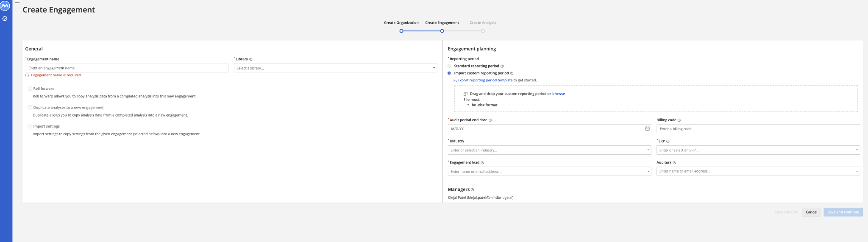Click the ERP help icon
Image resolution: width=868 pixels, height=242 pixels.
point(668,142)
